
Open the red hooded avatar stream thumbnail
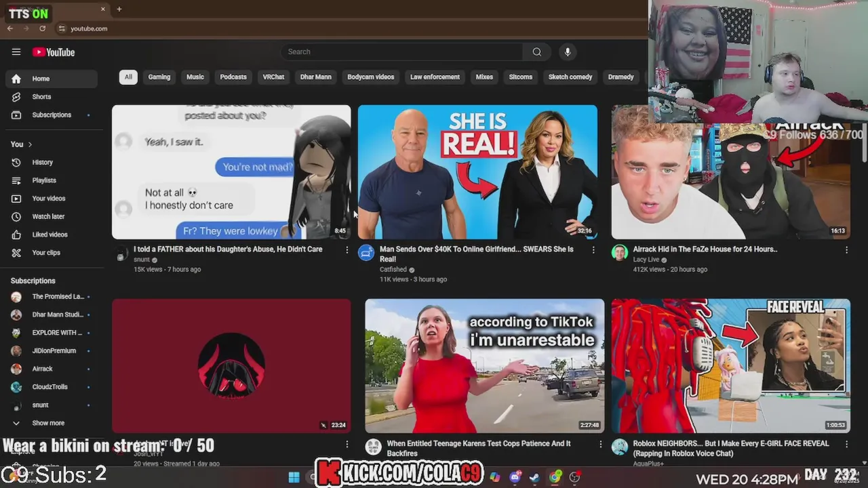click(x=231, y=366)
